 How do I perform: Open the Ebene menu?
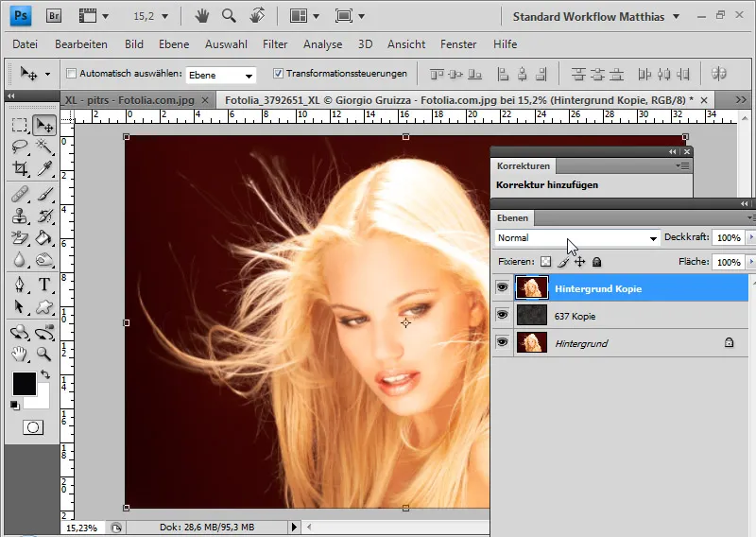tap(174, 44)
